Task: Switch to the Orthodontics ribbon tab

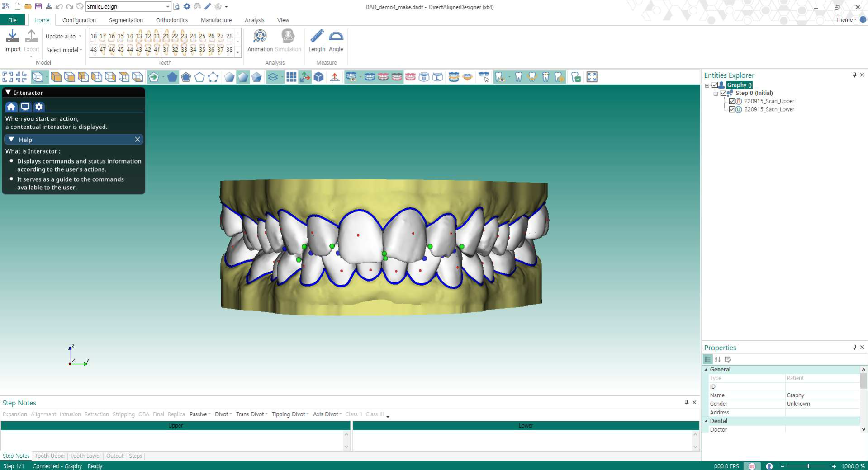Action: point(171,20)
